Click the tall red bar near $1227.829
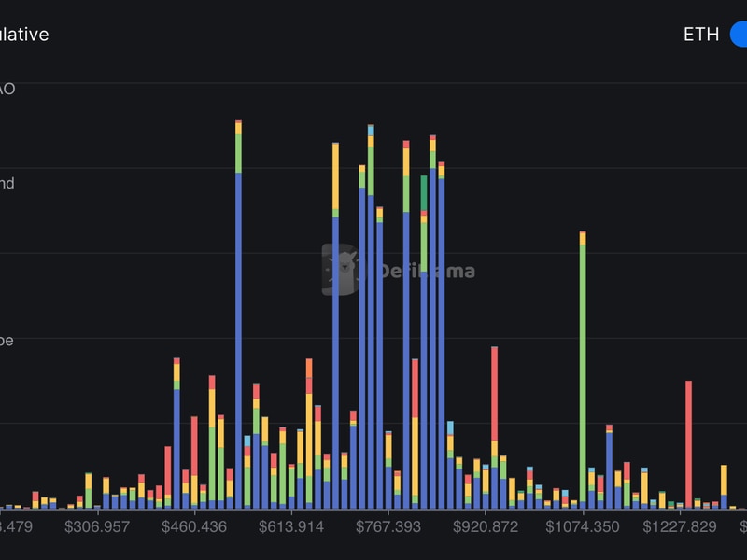 click(x=689, y=443)
